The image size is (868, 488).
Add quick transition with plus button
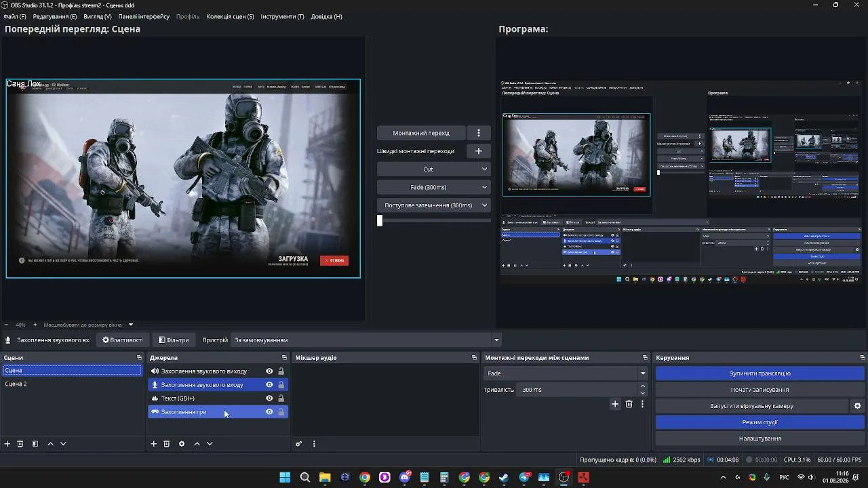479,151
